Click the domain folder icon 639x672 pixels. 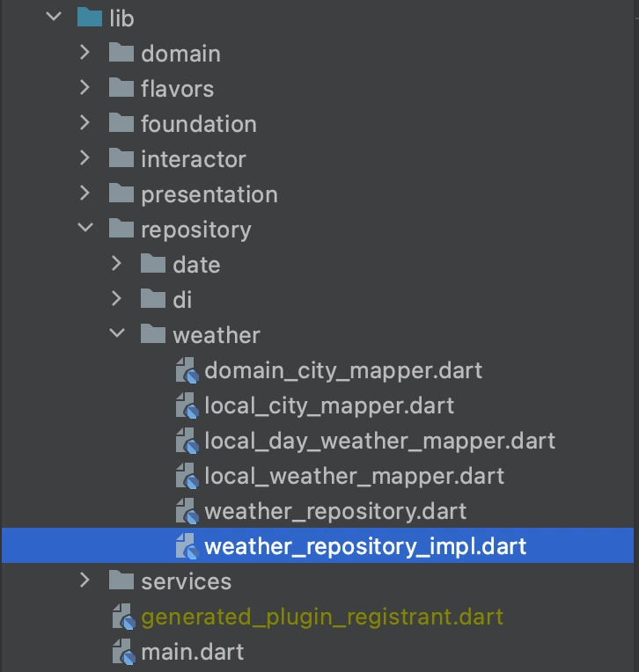coord(121,53)
